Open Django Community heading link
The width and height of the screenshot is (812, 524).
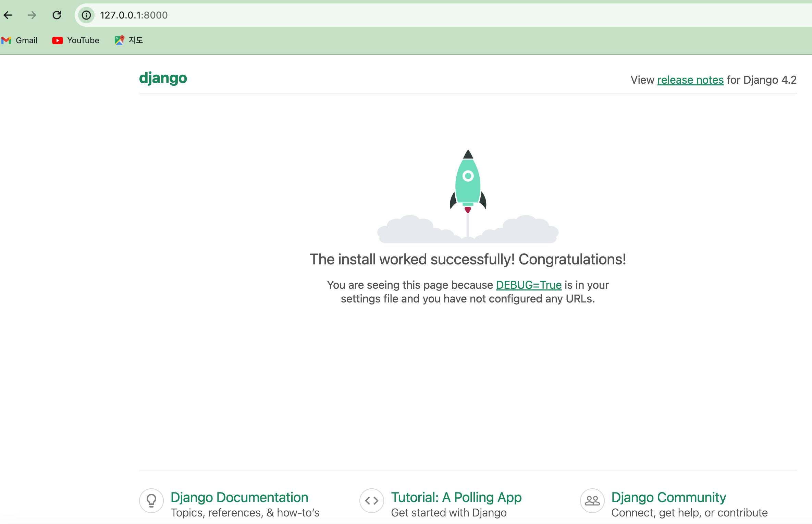(668, 497)
